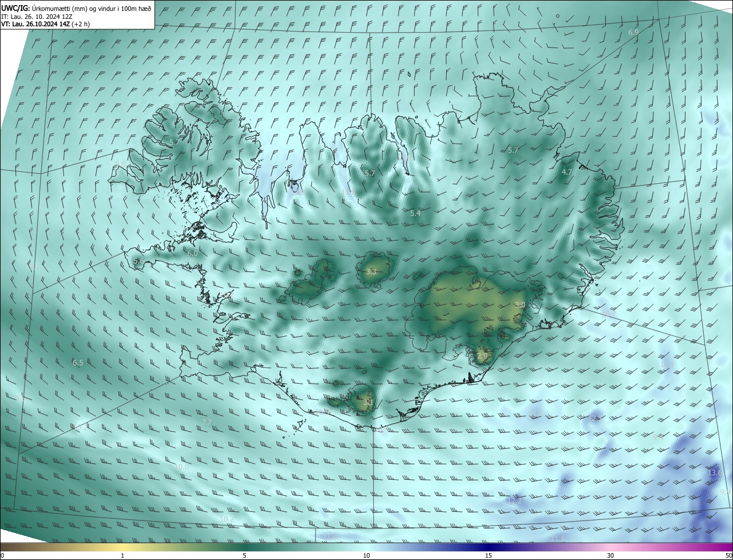
Task: Click the 3.3 value on the glacier
Action: tap(371, 271)
